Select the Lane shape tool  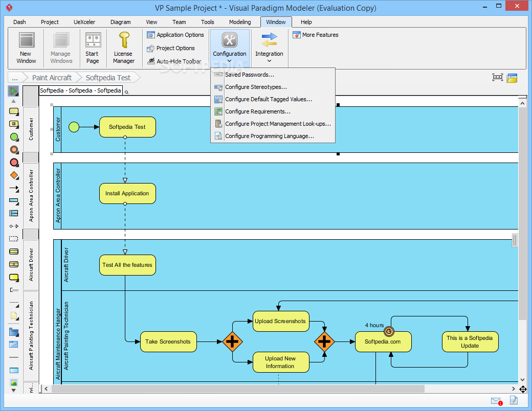click(14, 213)
